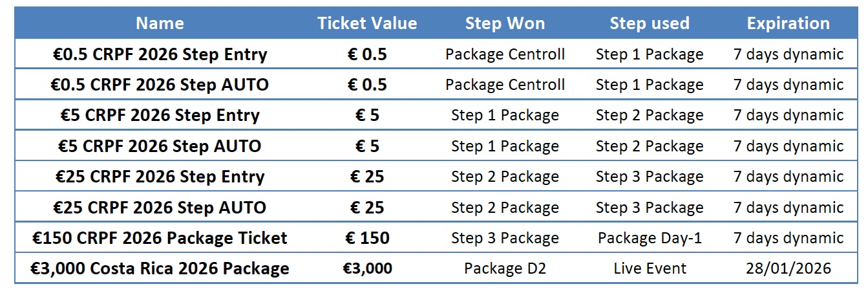868x295 pixels.
Task: Click the Ticket Value column header
Action: tap(366, 24)
